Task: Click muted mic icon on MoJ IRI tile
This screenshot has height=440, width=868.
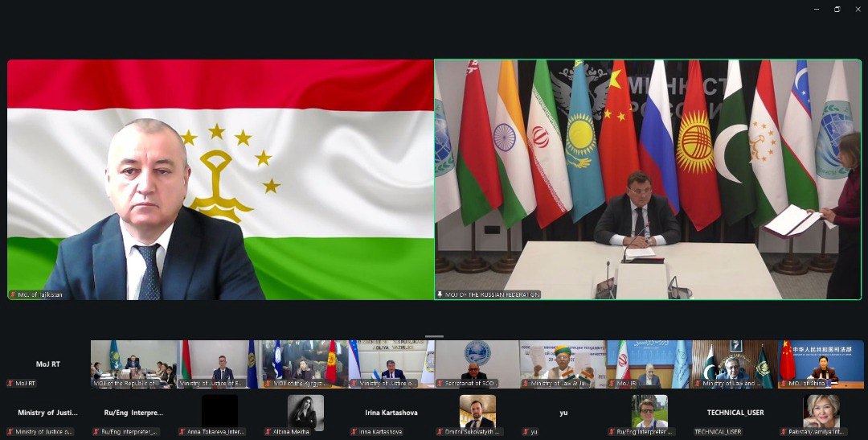Action: [x=611, y=383]
